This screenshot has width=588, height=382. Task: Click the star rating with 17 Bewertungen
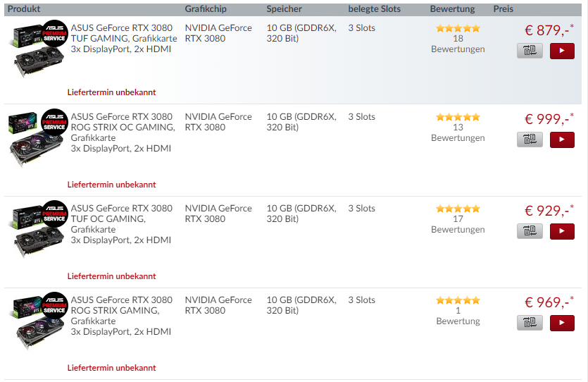458,209
